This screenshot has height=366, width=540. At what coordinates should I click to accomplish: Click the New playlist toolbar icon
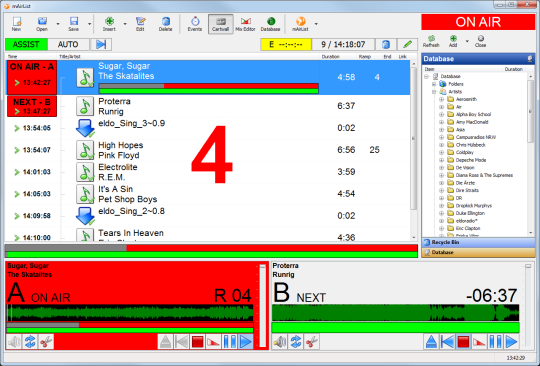[17, 24]
